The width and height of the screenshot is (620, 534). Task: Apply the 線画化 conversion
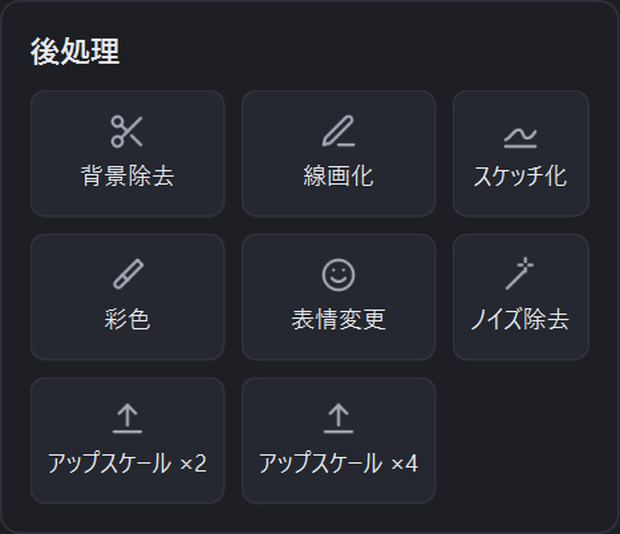(338, 154)
